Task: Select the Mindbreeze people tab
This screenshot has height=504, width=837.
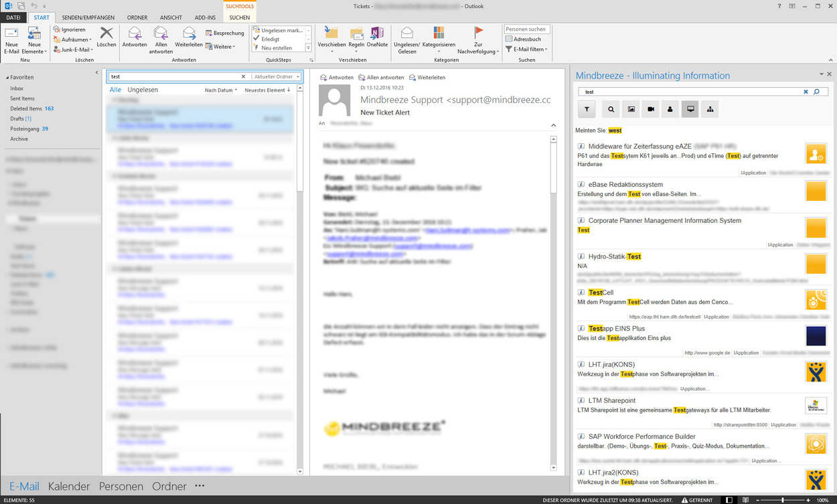Action: tap(670, 109)
